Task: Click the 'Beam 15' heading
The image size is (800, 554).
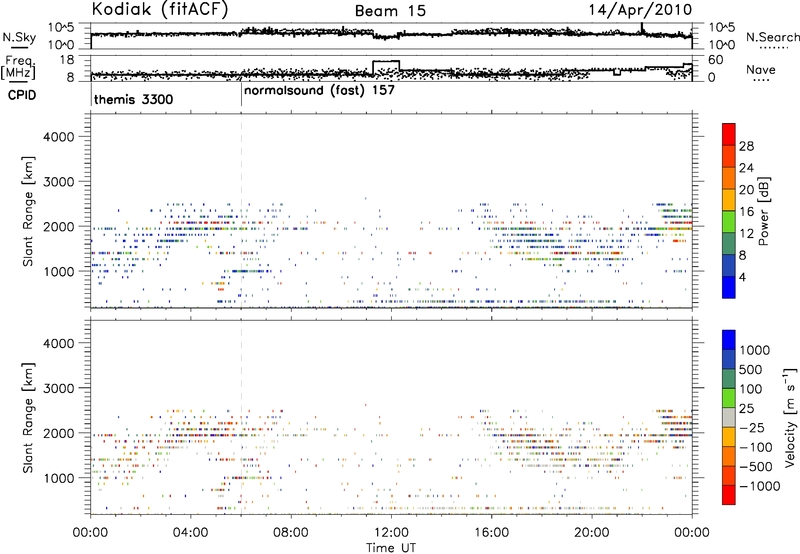Action: [x=390, y=11]
